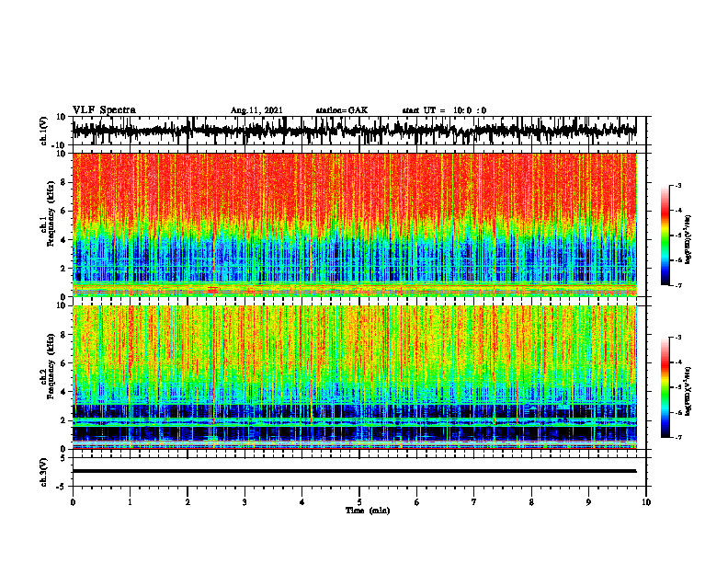Click the "Time (min)" x-axis label
This screenshot has width=728, height=563.
tap(368, 511)
